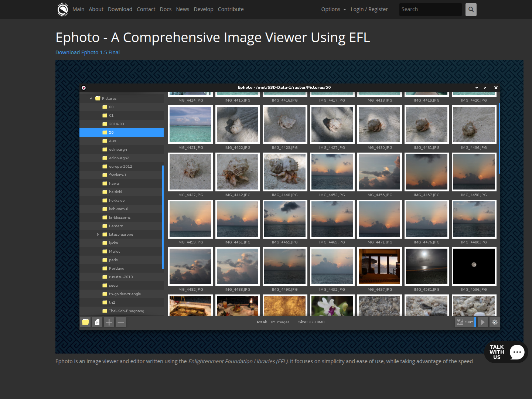The height and width of the screenshot is (399, 532).
Task: Expand the latest-europe folder
Action: click(98, 235)
